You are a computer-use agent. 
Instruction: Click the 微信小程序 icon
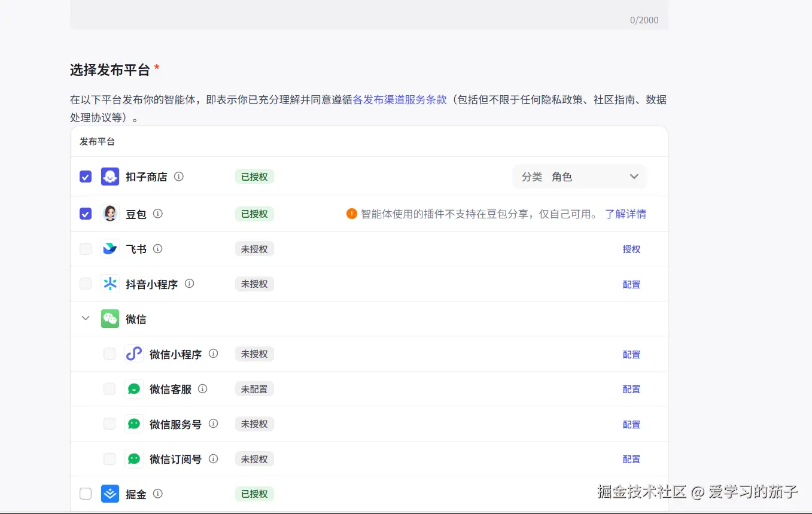point(133,354)
